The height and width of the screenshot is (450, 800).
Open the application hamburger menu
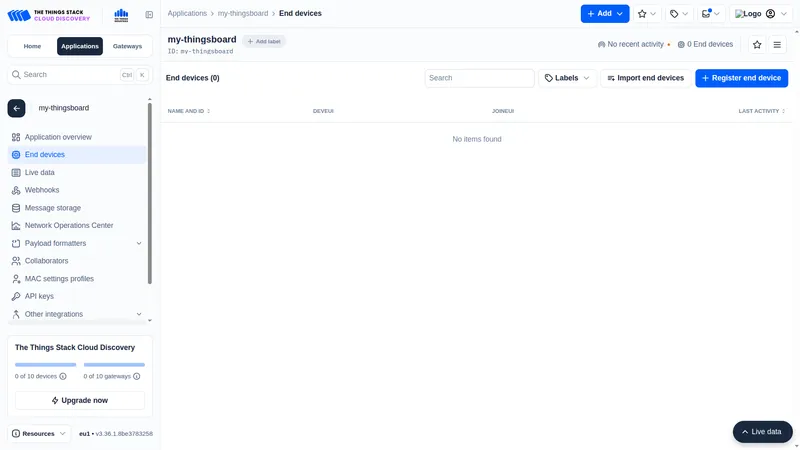pos(777,45)
